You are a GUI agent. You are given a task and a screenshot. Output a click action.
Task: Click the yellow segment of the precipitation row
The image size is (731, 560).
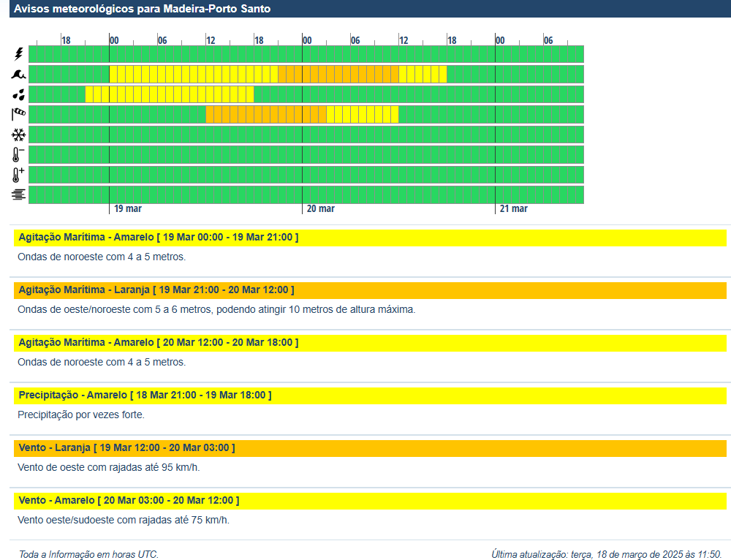[170, 94]
